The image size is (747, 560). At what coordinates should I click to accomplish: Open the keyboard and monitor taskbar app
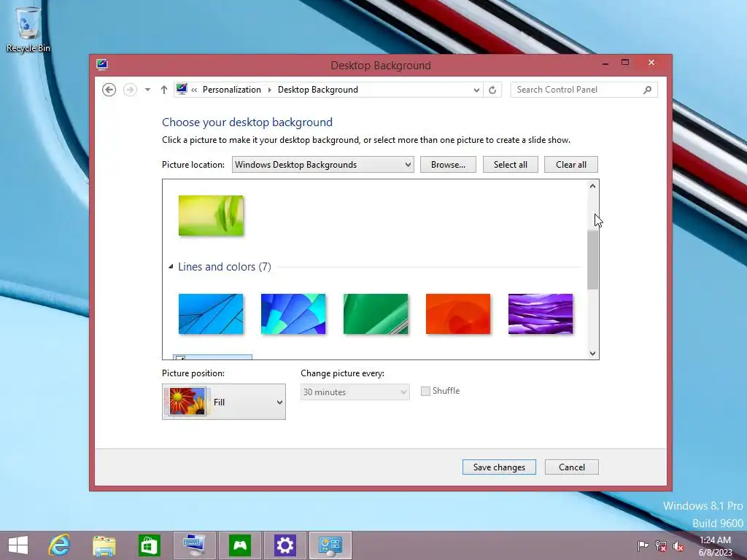tap(194, 545)
